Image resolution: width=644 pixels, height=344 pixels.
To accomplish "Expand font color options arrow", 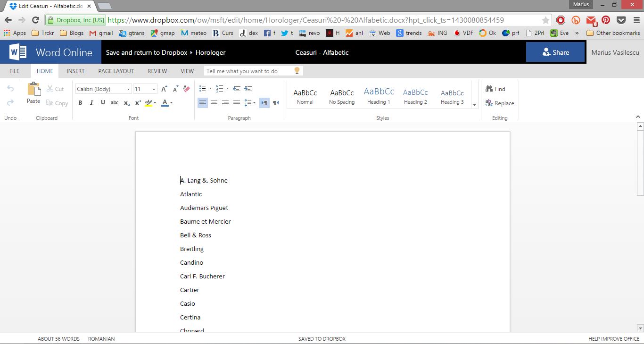I will (x=171, y=103).
